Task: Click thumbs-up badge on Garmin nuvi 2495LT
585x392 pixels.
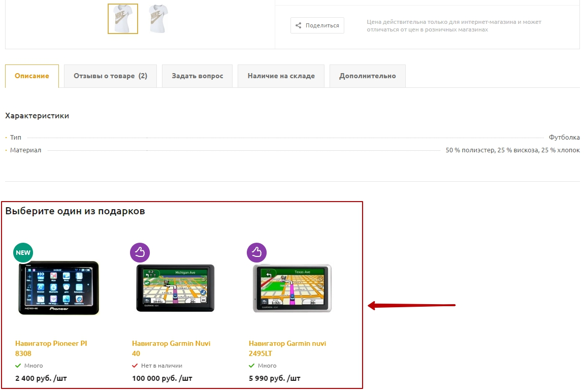Action: pyautogui.click(x=256, y=252)
